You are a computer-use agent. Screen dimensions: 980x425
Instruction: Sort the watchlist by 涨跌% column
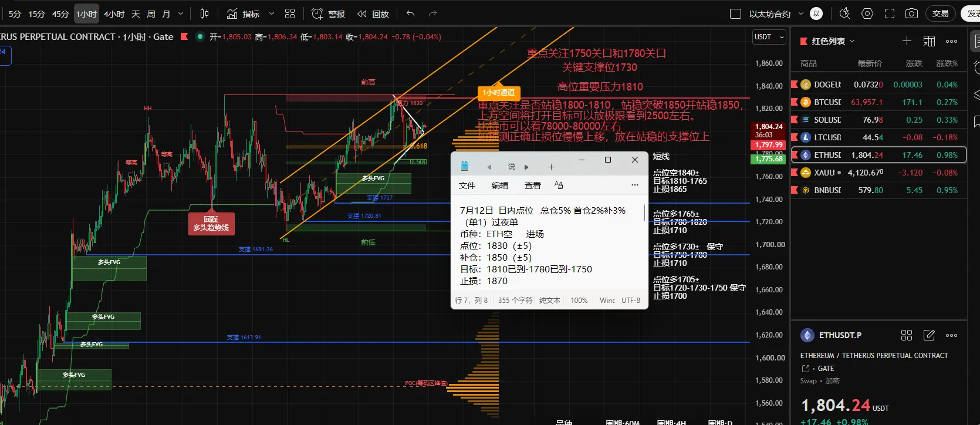point(947,63)
